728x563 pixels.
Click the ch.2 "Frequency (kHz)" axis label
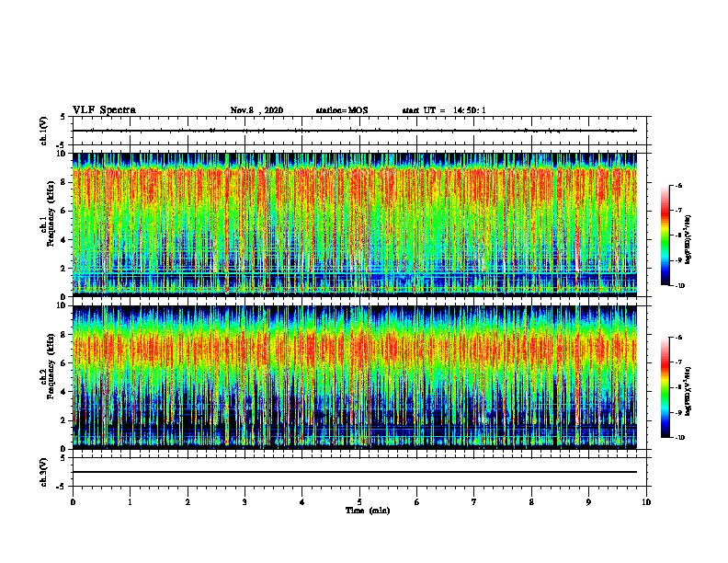coord(51,366)
